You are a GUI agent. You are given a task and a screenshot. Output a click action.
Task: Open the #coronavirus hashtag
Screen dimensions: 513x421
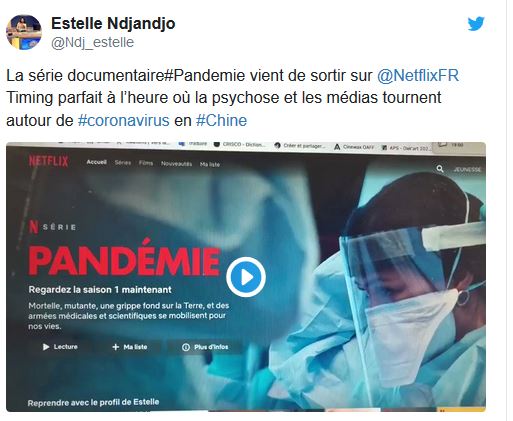124,120
